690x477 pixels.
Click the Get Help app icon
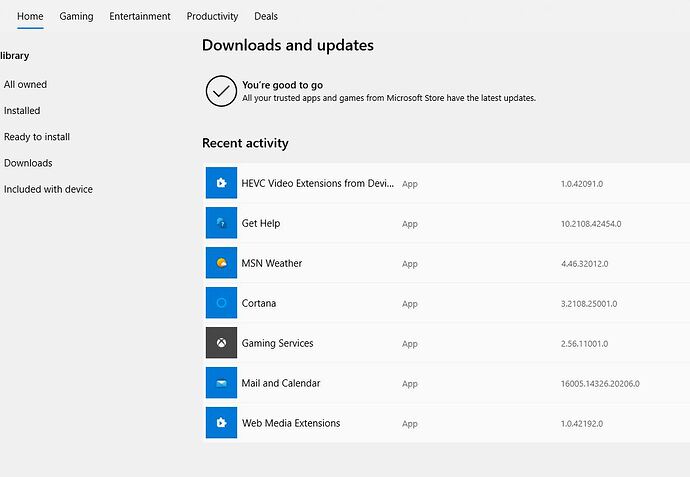coord(221,223)
